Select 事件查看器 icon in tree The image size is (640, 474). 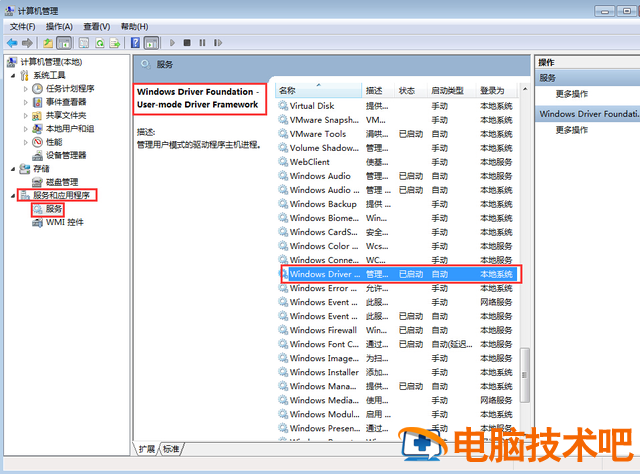point(37,102)
